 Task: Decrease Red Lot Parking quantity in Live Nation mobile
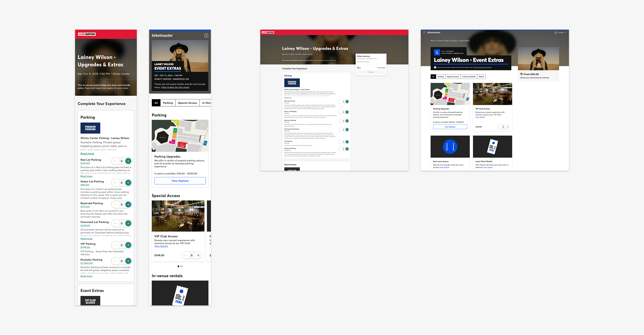coord(115,161)
